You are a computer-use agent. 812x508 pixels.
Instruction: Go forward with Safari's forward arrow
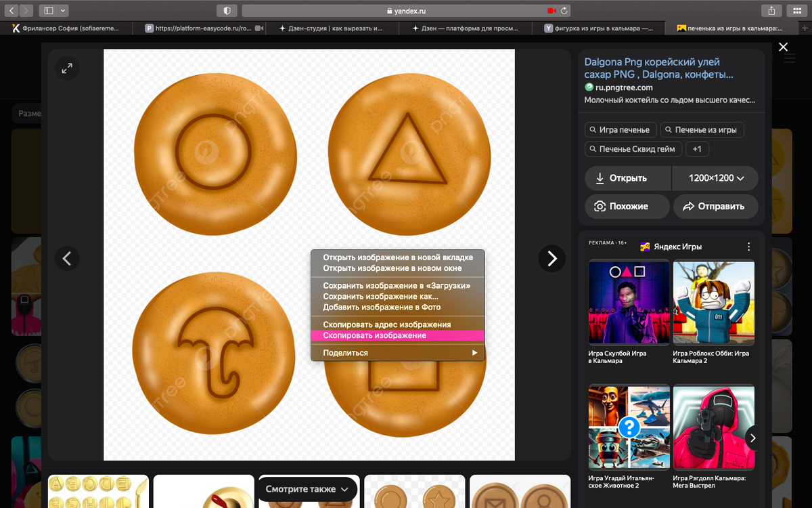click(x=27, y=11)
